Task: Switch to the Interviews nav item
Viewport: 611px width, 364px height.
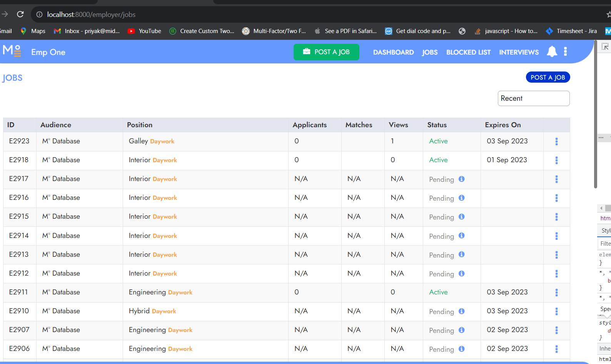Action: [x=519, y=52]
